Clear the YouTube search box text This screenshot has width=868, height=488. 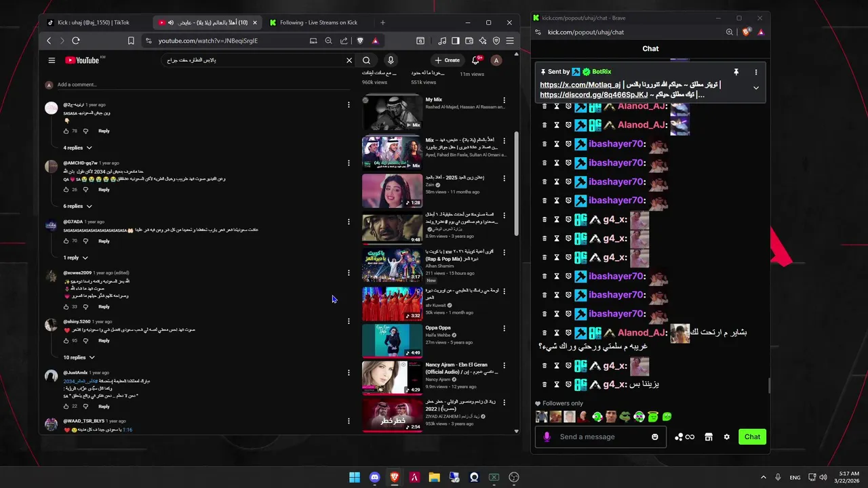349,60
